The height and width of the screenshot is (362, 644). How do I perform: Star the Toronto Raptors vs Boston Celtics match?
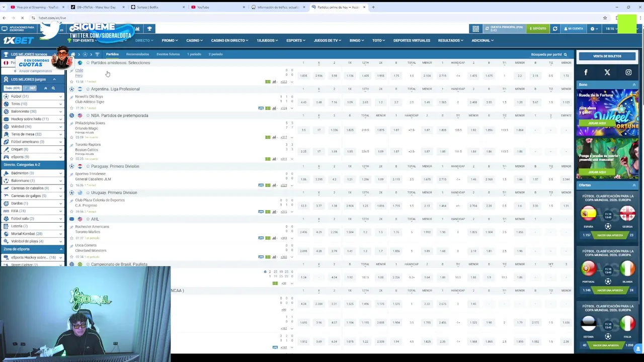click(71, 159)
